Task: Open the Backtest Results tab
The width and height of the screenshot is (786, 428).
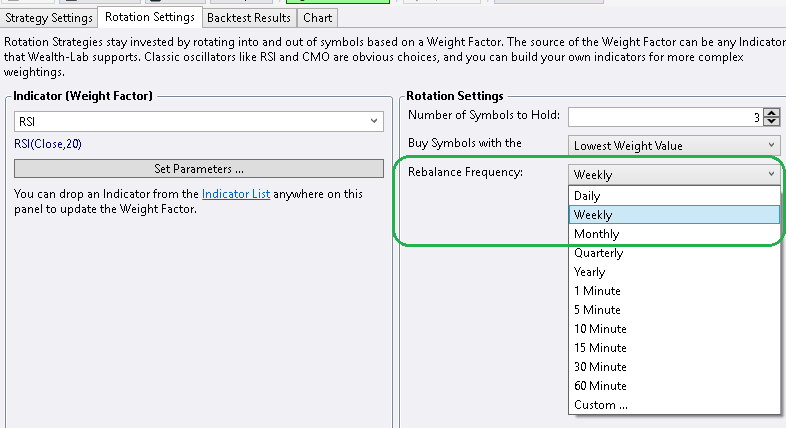Action: (249, 17)
